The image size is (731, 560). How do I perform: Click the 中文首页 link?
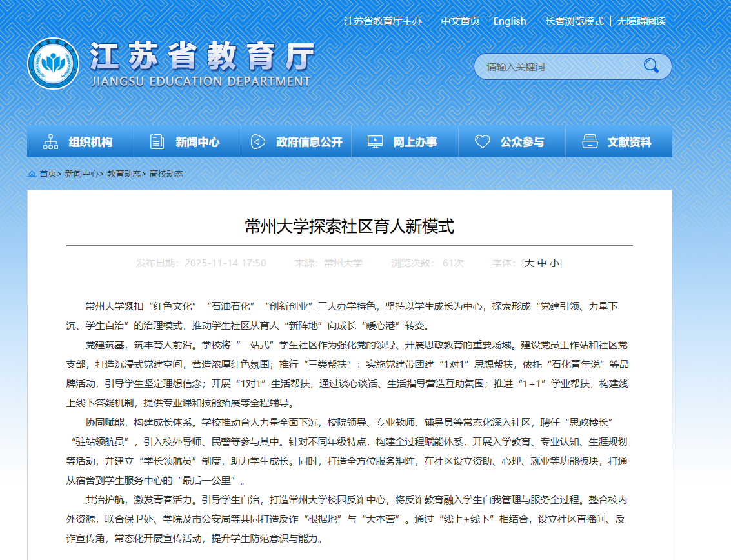(x=460, y=21)
